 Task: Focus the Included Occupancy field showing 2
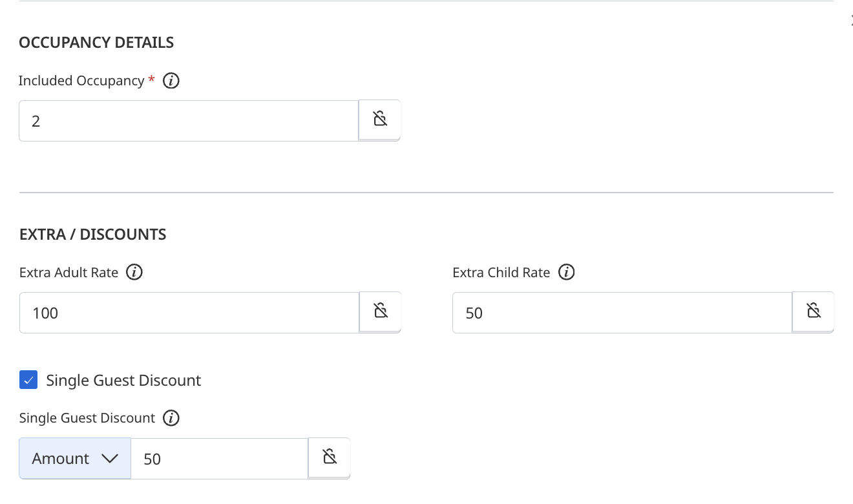coord(189,121)
